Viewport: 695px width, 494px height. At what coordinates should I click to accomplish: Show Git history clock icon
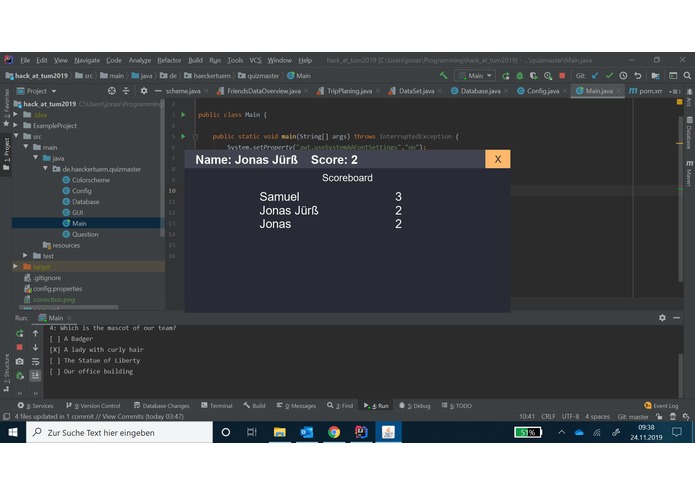[623, 76]
